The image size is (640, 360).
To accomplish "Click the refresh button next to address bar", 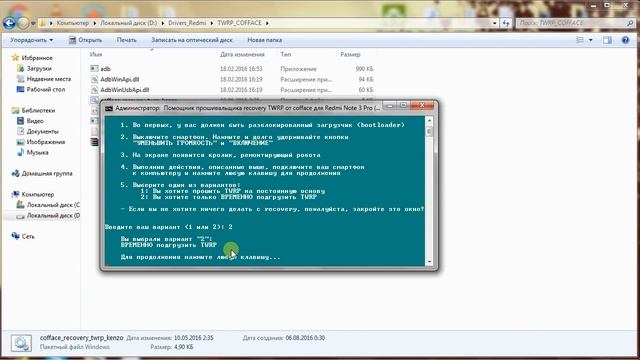I will [506, 23].
